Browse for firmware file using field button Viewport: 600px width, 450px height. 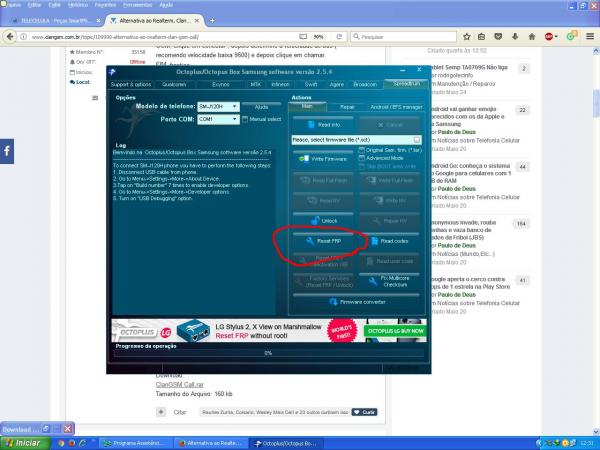point(417,140)
